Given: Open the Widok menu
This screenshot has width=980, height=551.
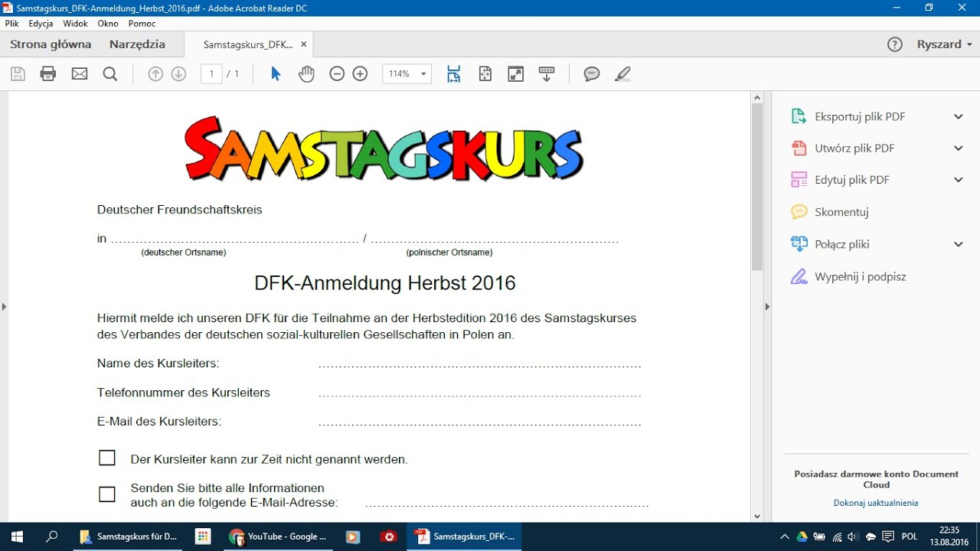Looking at the screenshot, I should click(76, 24).
